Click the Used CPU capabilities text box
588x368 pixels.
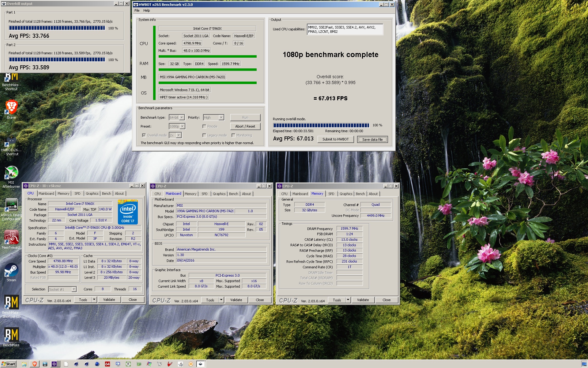coord(345,29)
